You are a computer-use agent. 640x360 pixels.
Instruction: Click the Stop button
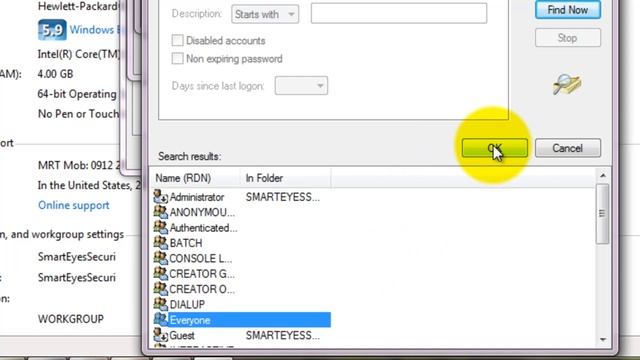pos(568,38)
